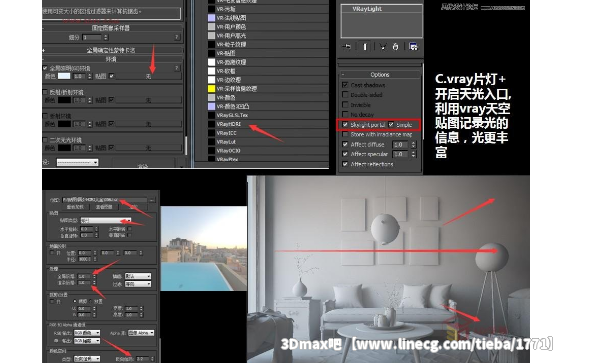Toggle the Simple checkbox
The height and width of the screenshot is (363, 593).
pos(391,124)
